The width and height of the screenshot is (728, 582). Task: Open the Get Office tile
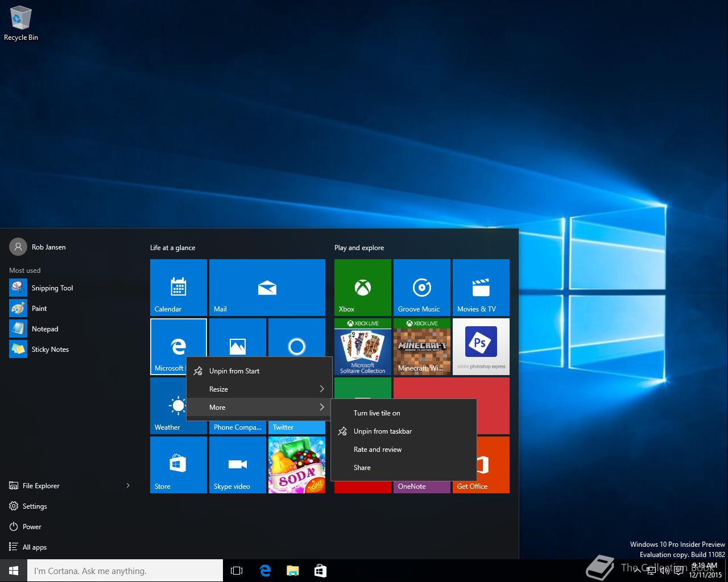pyautogui.click(x=493, y=465)
